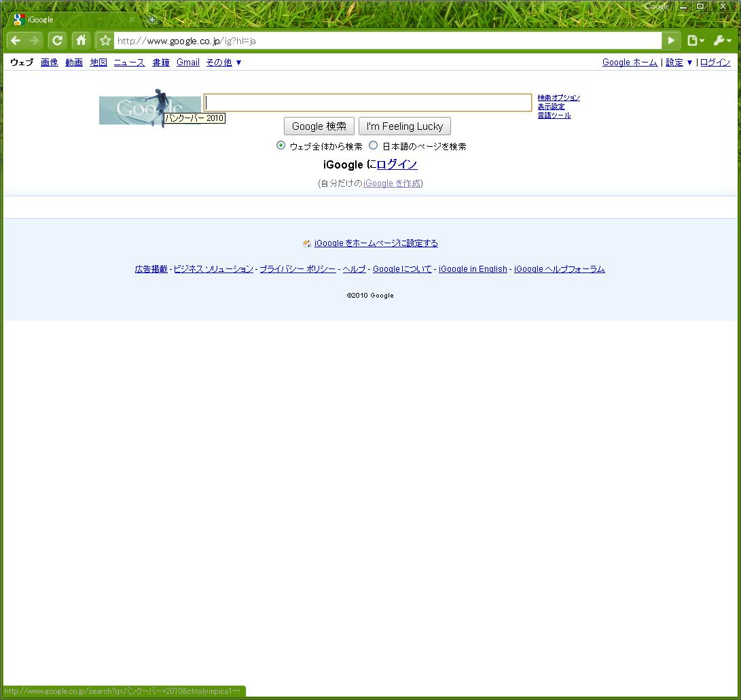Open 動画 in the top navigation
Screen dimensions: 741x700
(x=74, y=63)
